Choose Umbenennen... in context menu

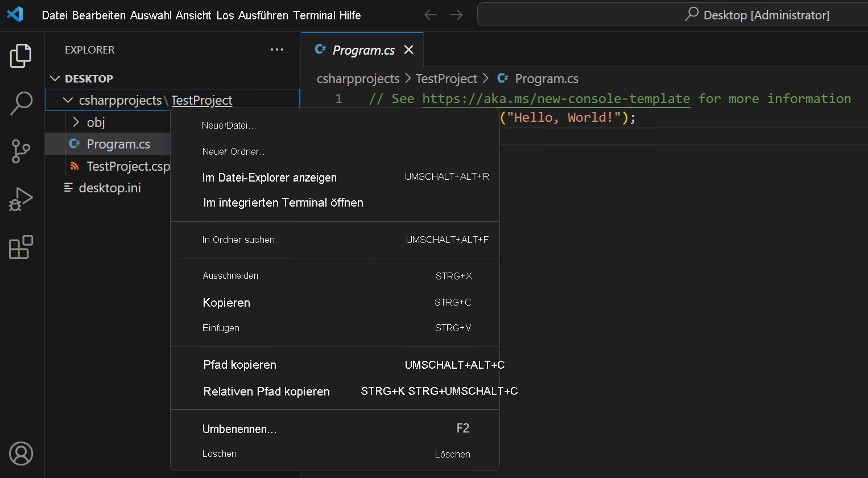pyautogui.click(x=335, y=429)
